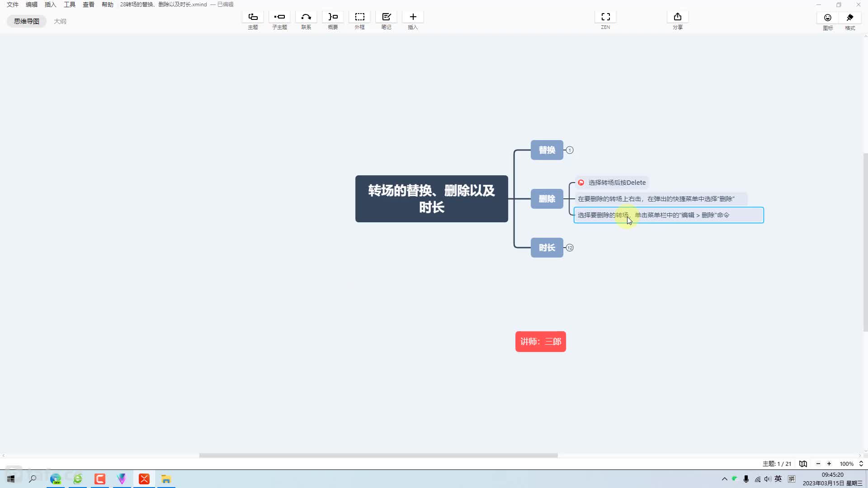The width and height of the screenshot is (868, 488).
Task: Click the volume speaker tray icon
Action: point(767,479)
